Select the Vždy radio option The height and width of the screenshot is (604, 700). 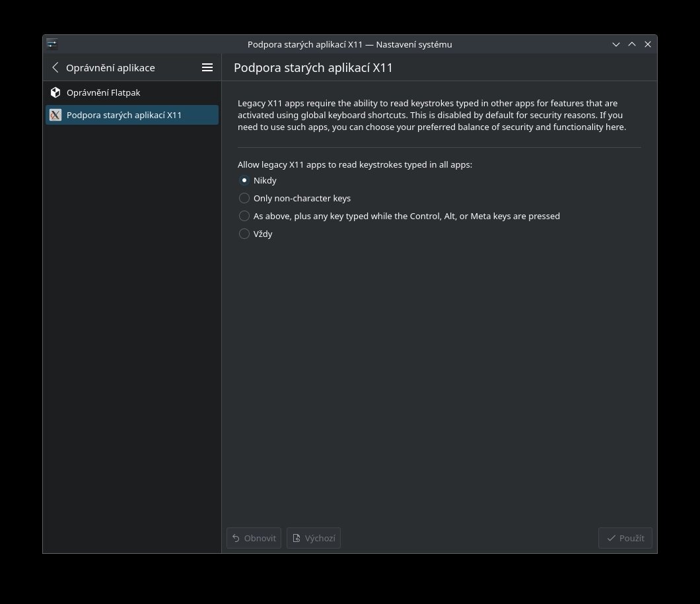pos(244,234)
